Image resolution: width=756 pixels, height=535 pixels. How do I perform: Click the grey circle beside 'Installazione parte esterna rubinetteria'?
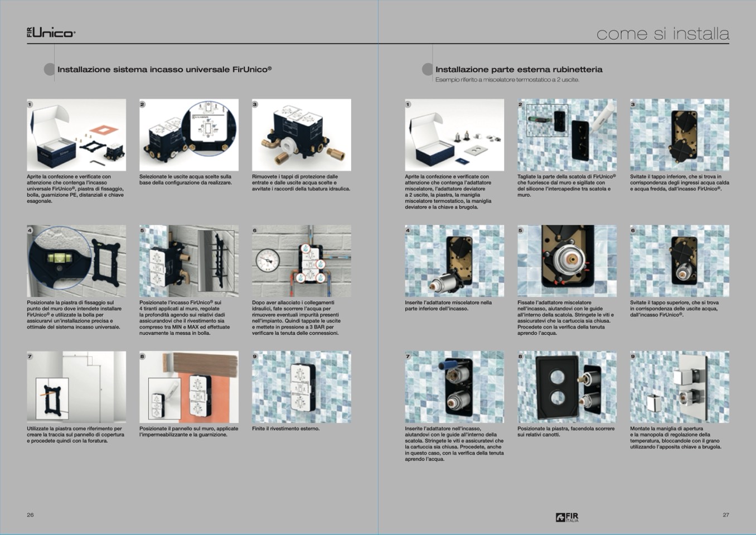[x=427, y=70]
